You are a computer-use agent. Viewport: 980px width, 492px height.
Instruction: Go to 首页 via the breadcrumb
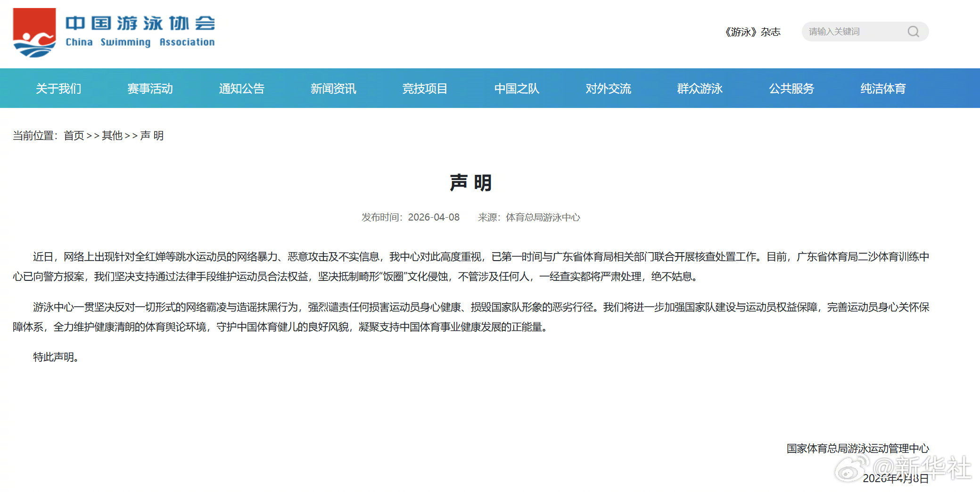click(74, 136)
